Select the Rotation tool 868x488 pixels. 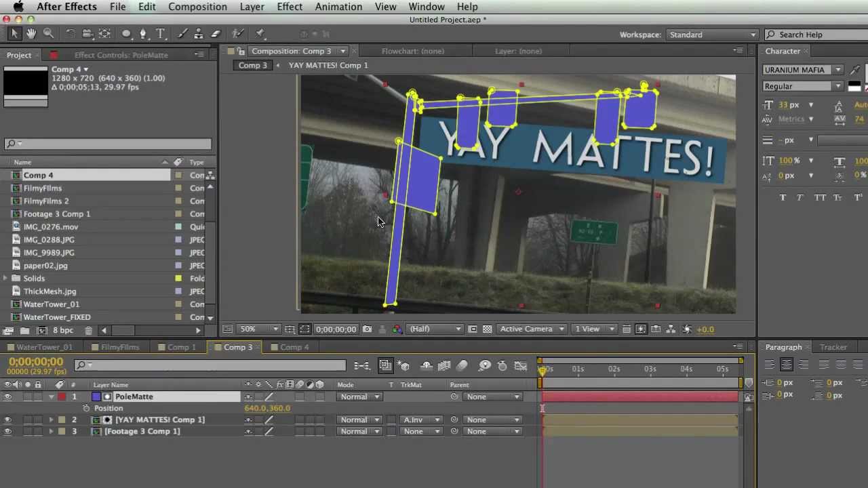[x=71, y=34]
